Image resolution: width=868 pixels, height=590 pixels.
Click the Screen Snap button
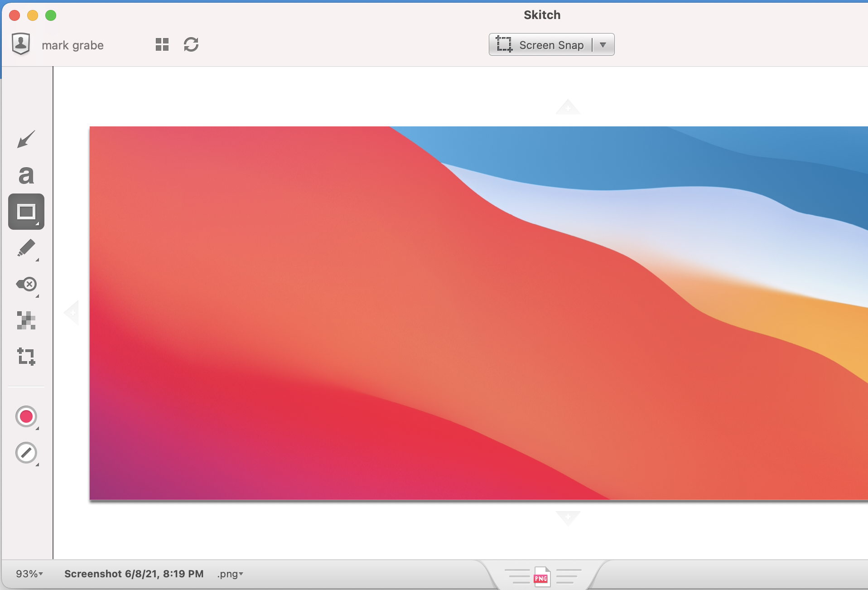coord(540,44)
